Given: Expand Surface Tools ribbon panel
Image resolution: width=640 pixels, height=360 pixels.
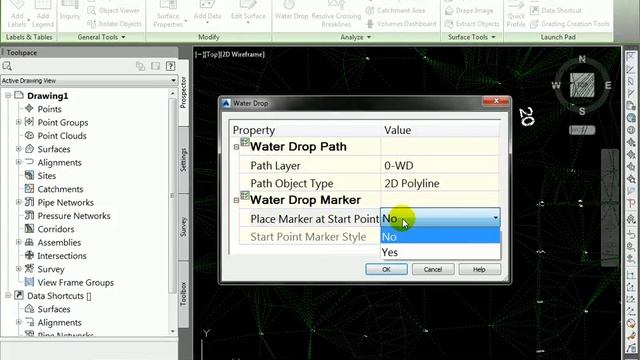Looking at the screenshot, I should [471, 37].
